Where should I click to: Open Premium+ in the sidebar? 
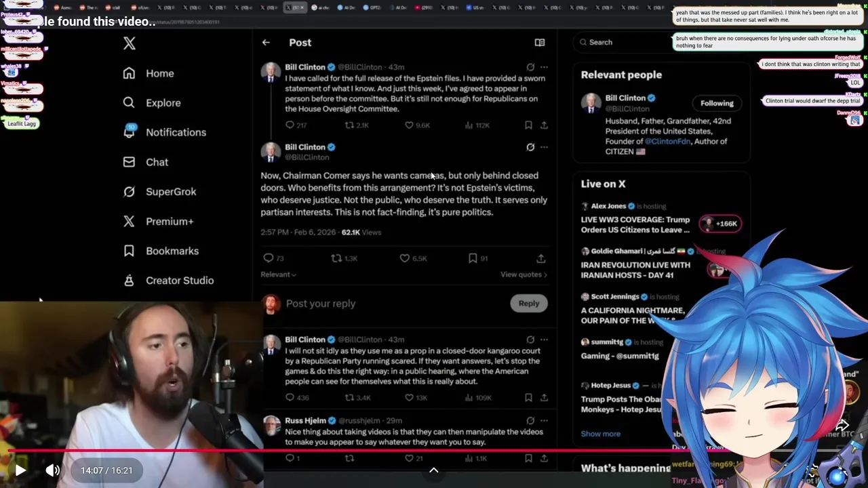[158, 221]
